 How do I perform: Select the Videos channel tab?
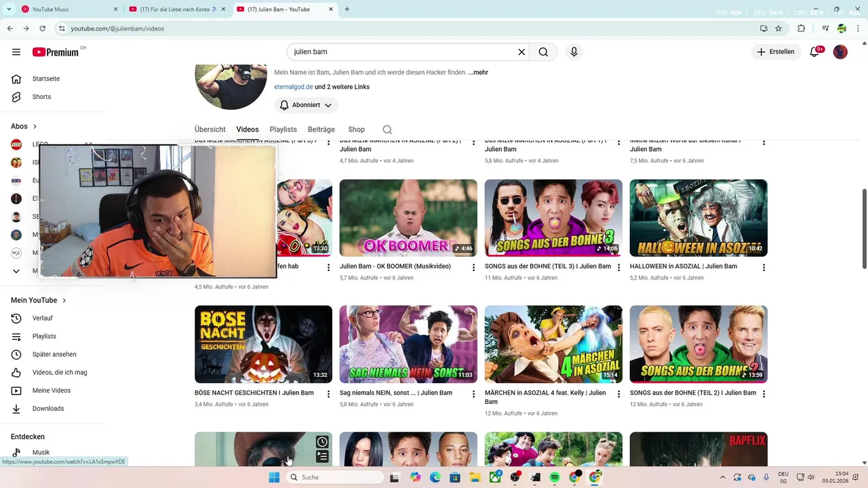[248, 129]
